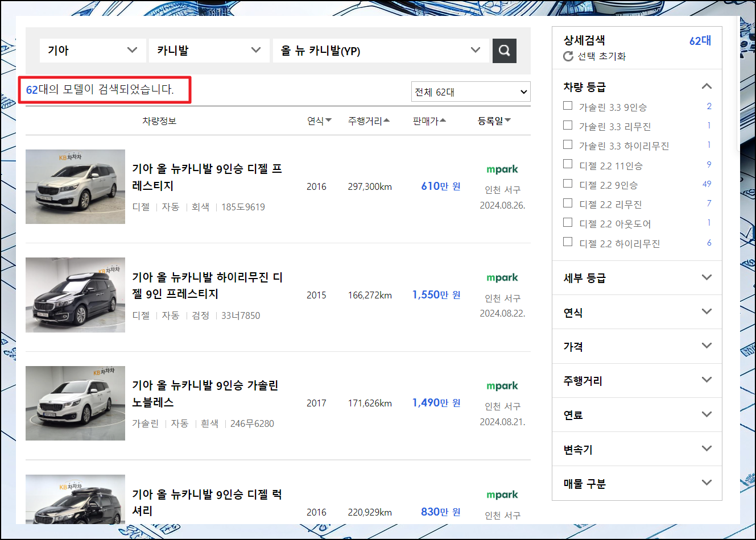Click the 297,300km mileage value
Image resolution: width=756 pixels, height=540 pixels.
(x=370, y=187)
